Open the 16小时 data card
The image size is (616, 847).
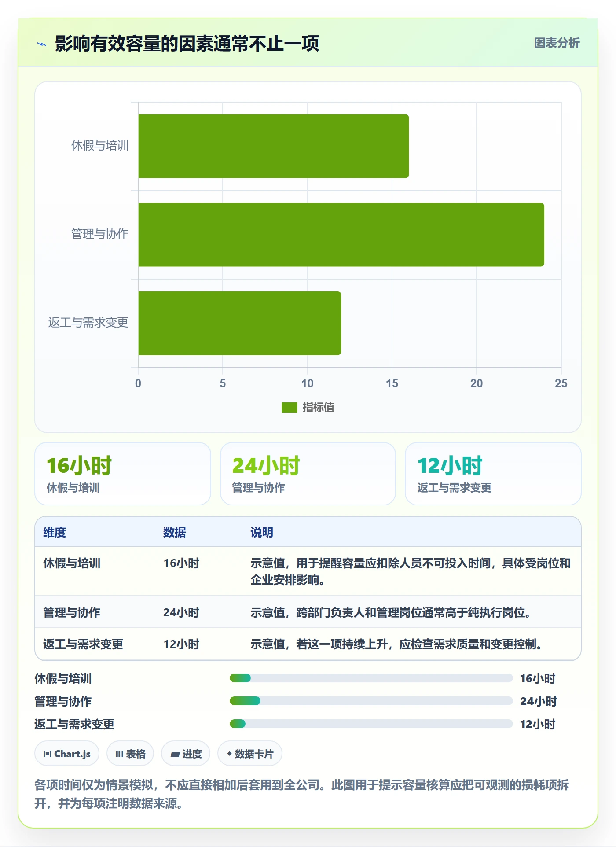pyautogui.click(x=123, y=474)
